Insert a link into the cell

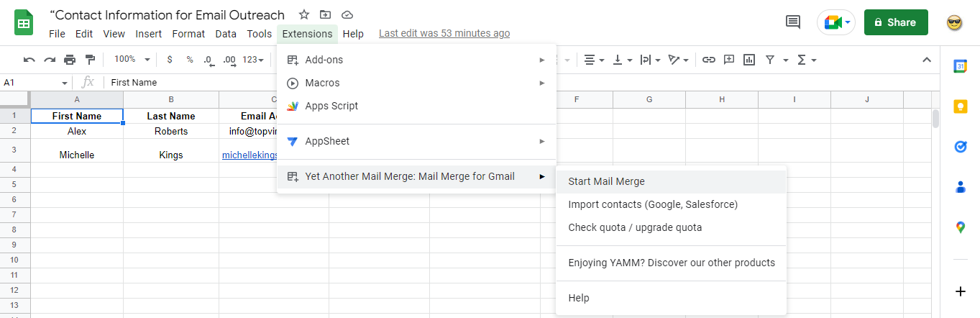[x=709, y=60]
